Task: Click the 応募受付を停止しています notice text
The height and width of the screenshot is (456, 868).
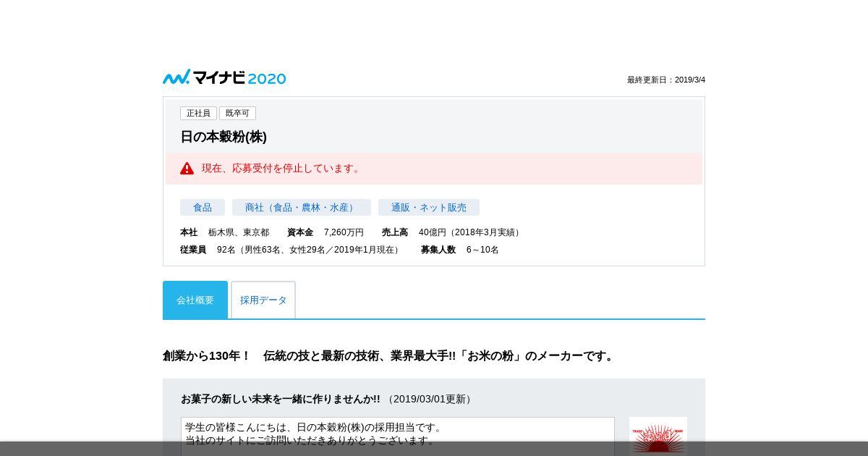Action: 282,169
